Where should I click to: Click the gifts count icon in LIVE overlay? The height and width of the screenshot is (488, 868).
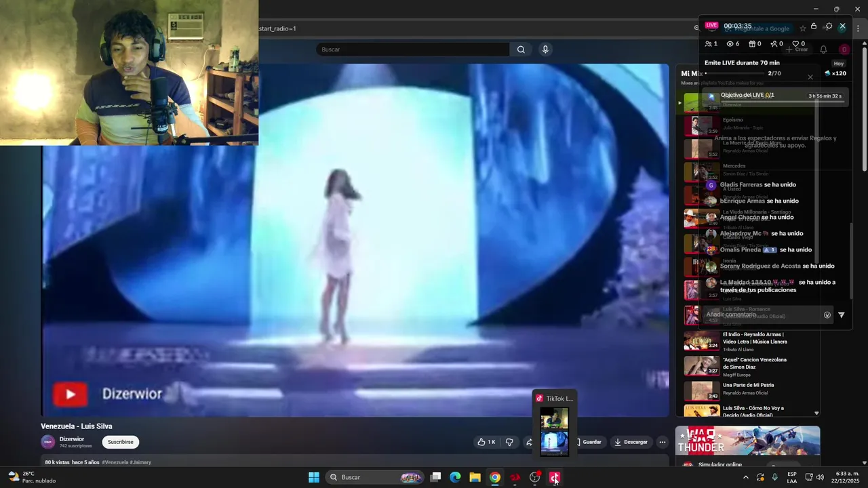[755, 44]
